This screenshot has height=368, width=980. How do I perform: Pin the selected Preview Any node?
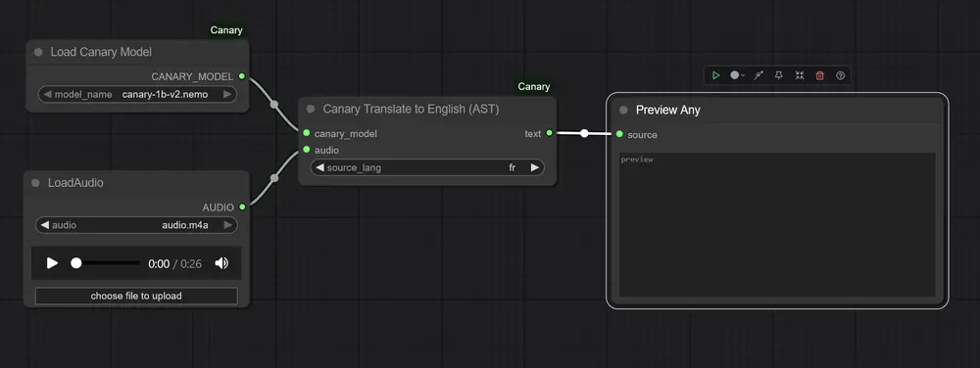pyautogui.click(x=779, y=75)
